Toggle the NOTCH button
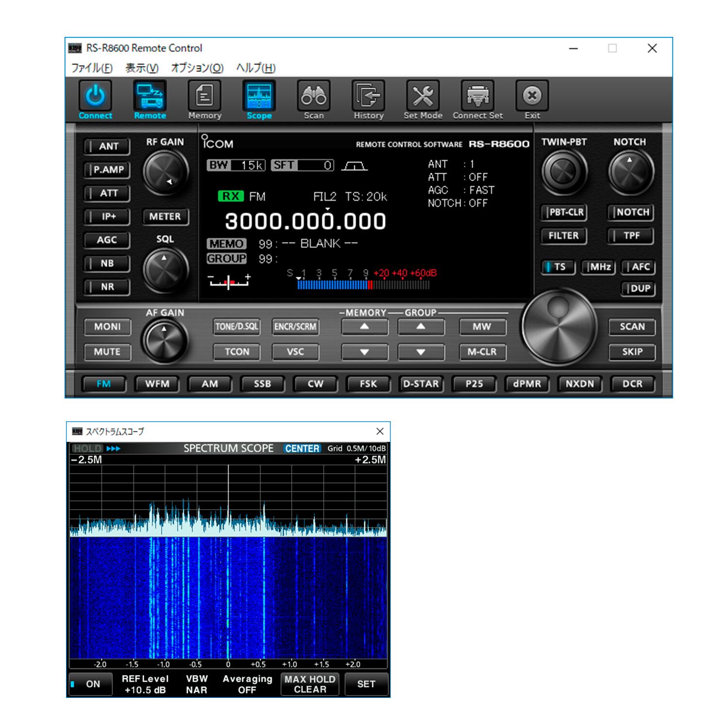 click(x=630, y=212)
